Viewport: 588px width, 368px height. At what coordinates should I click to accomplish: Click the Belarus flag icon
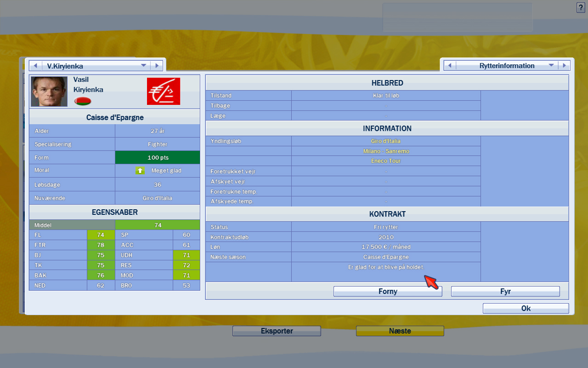tap(83, 101)
